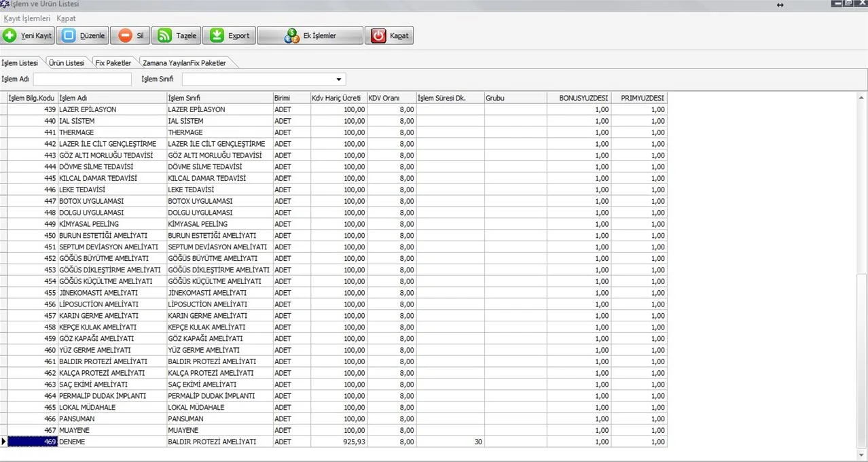This screenshot has width=868, height=462.
Task: Click the İşlem Süresi value 30
Action: pos(450,442)
